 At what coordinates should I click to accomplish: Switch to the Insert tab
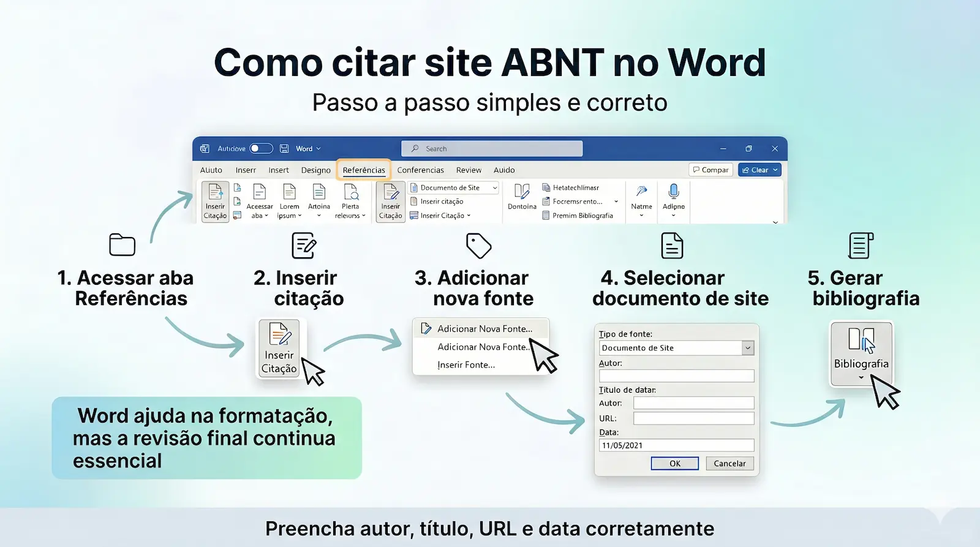pos(278,170)
